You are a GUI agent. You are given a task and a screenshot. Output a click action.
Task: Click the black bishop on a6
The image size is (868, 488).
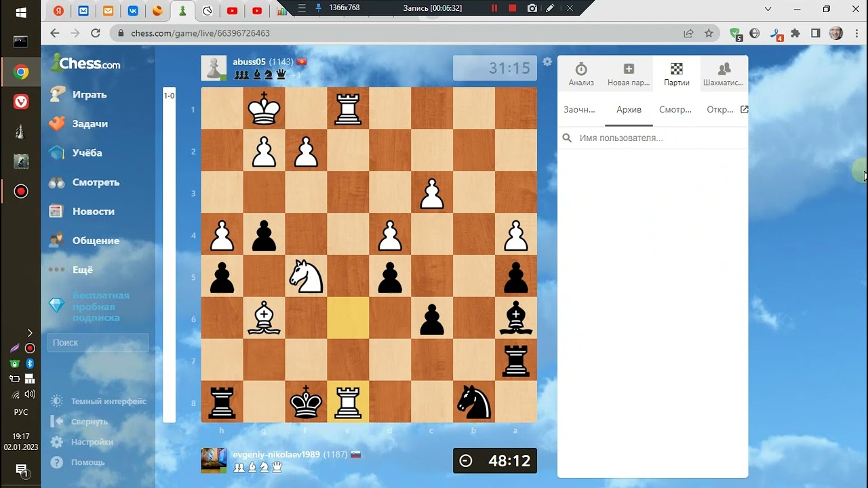[x=516, y=318]
